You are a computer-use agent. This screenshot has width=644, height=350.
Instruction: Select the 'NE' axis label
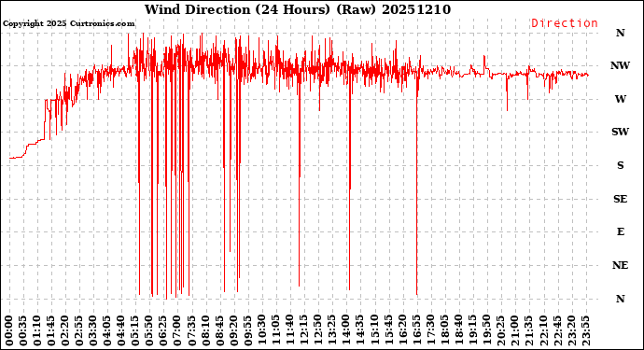click(x=620, y=265)
